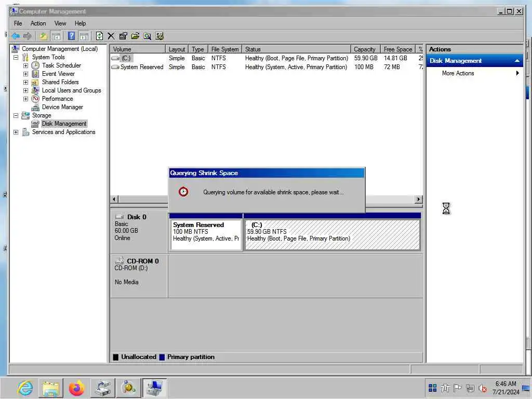Viewport: 532px width, 399px height.
Task: Select Computer Management (Local) root node
Action: click(x=60, y=49)
